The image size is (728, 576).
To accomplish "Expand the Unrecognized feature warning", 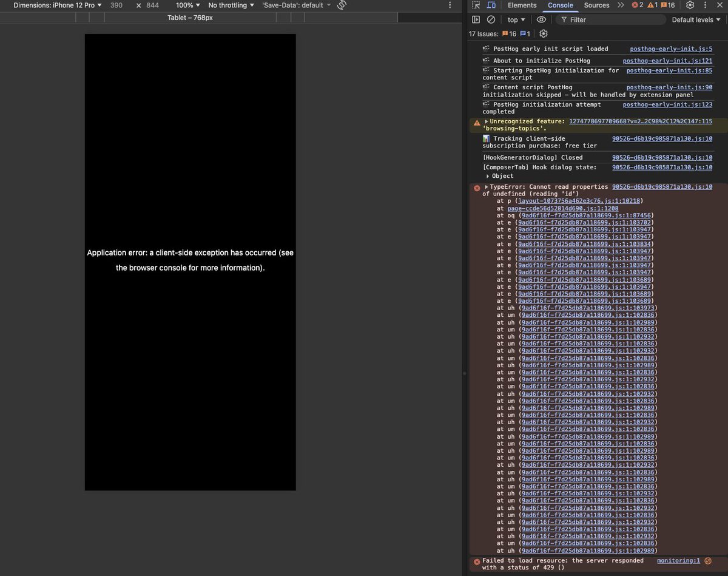I will pos(487,121).
